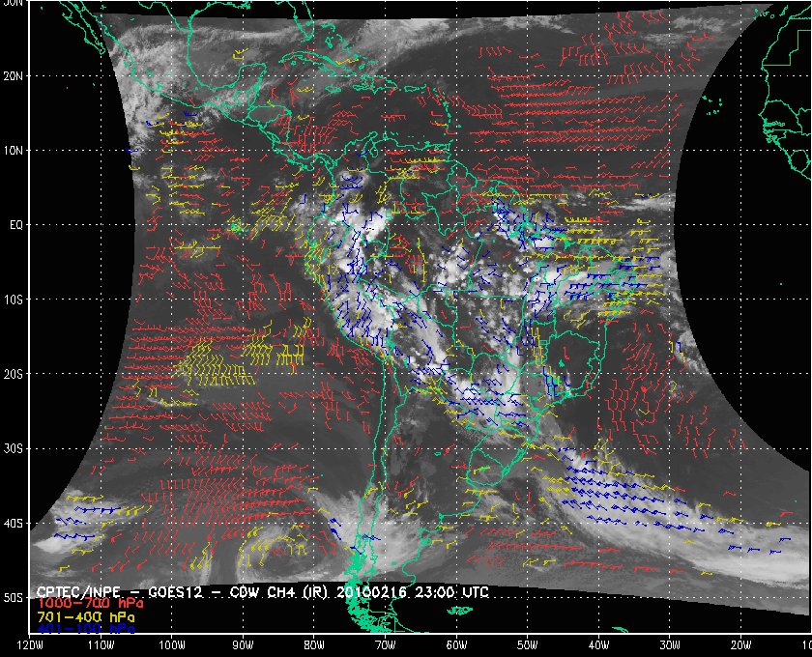Select the 50S latitude axis label
Viewport: 812px width, 657px height.
(x=14, y=598)
